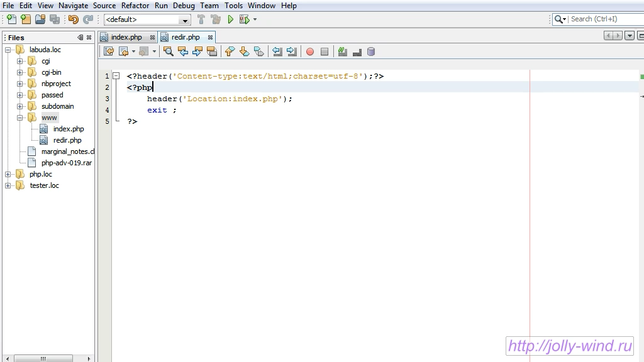644x362 pixels.
Task: Close the redir.php tab
Action: (210, 37)
